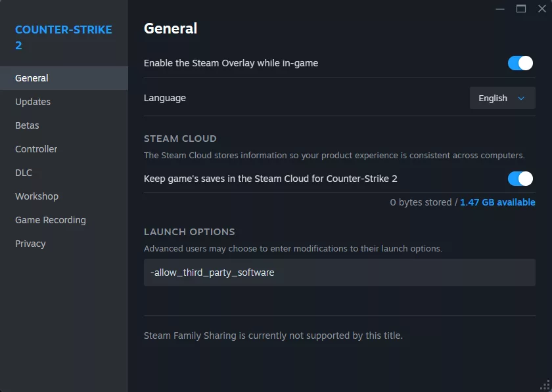552x392 pixels.
Task: Open the English language dropdown
Action: (x=502, y=98)
